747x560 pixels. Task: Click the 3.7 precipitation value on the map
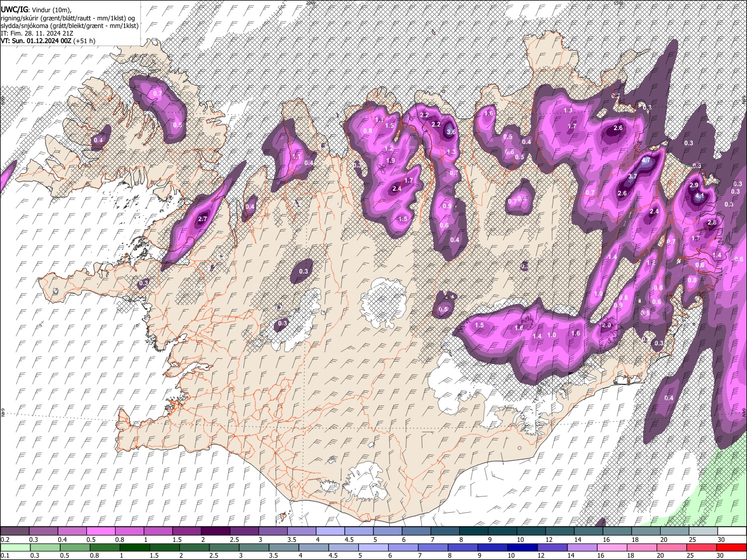633,176
